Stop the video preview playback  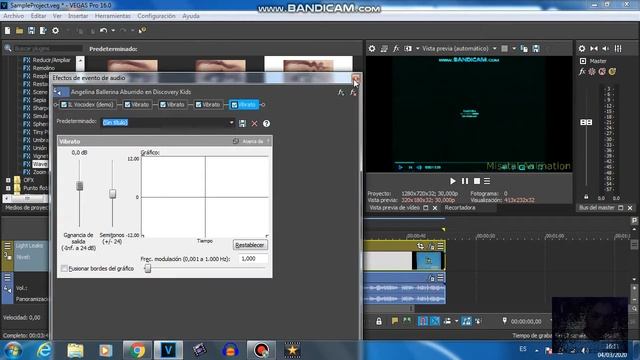476,181
